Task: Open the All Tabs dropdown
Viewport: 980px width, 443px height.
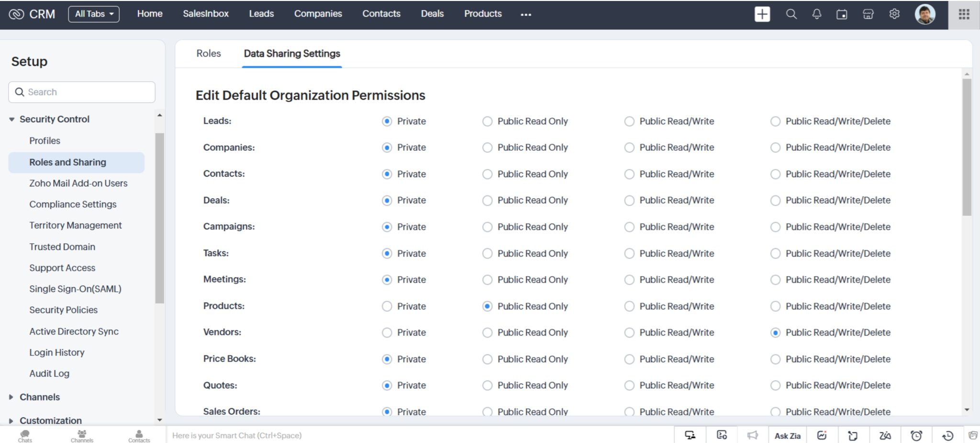Action: point(93,14)
